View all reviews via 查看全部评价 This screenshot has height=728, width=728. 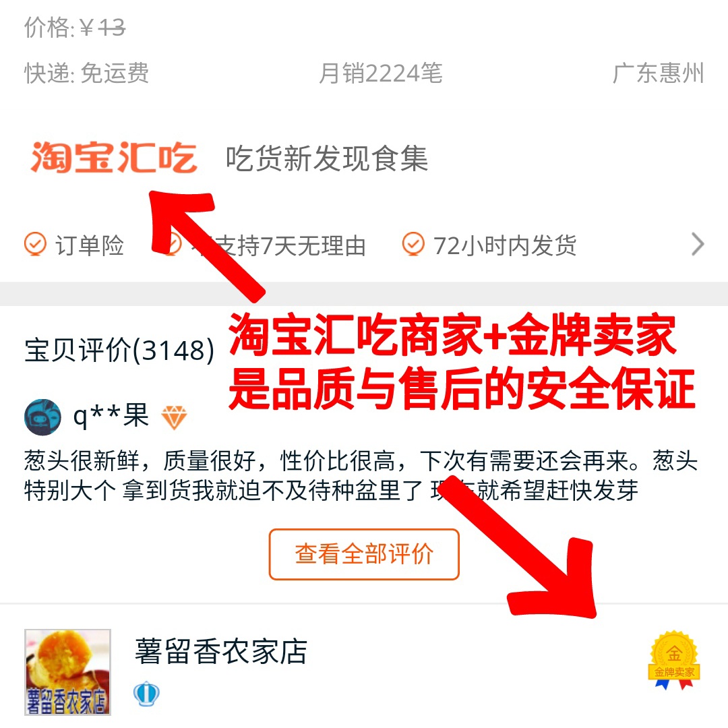[x=364, y=554]
